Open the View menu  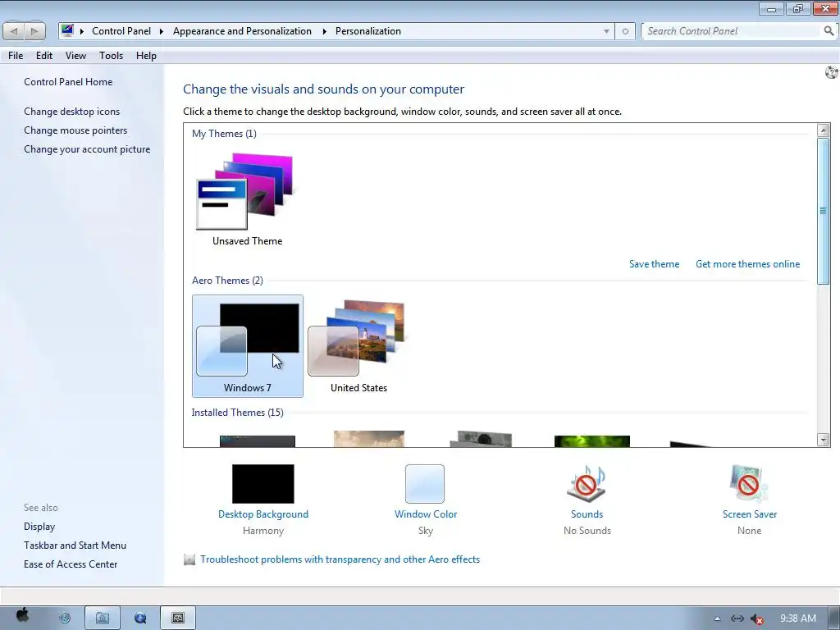(x=75, y=56)
